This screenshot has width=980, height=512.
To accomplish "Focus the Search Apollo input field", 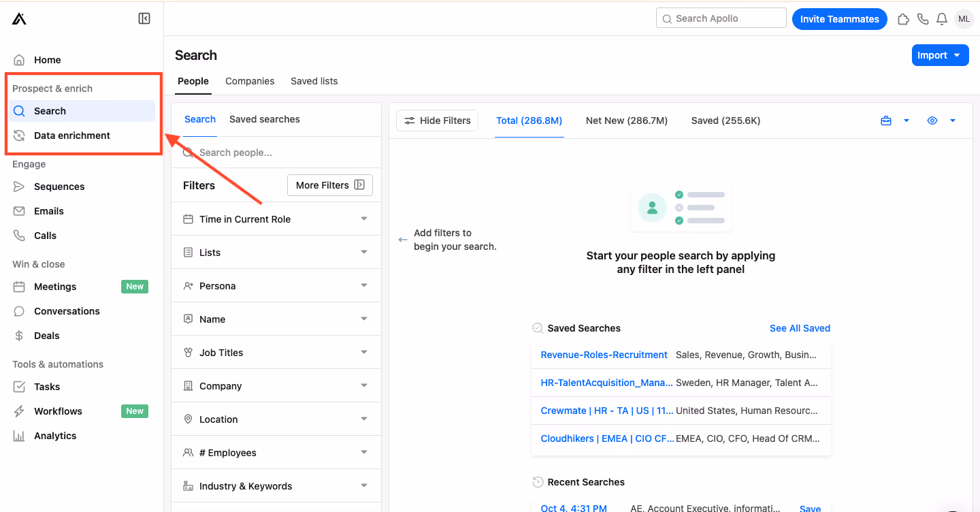I will (721, 18).
